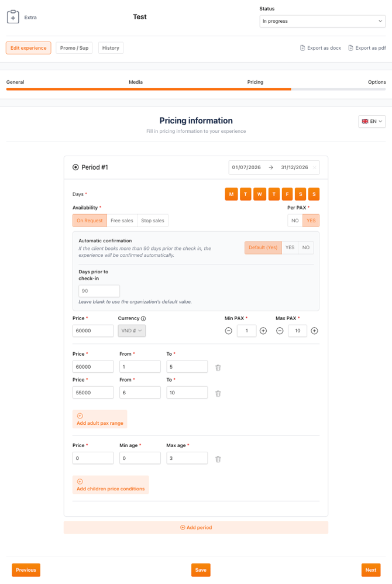
Task: Click the 55000 price field
Action: pos(93,393)
